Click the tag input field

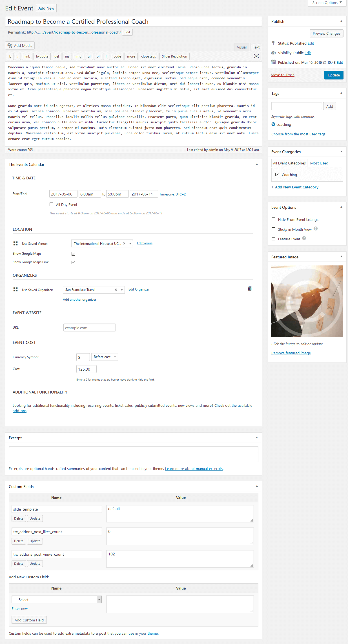[297, 106]
